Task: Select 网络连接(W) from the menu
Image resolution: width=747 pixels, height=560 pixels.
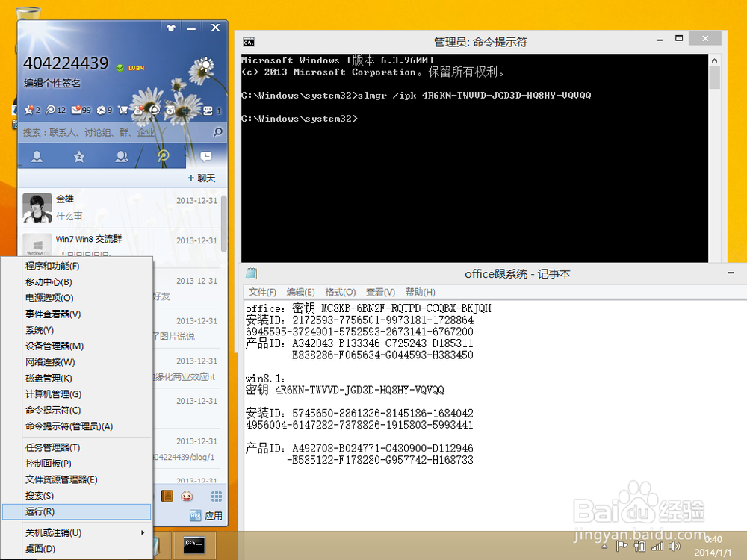Action: click(77, 362)
